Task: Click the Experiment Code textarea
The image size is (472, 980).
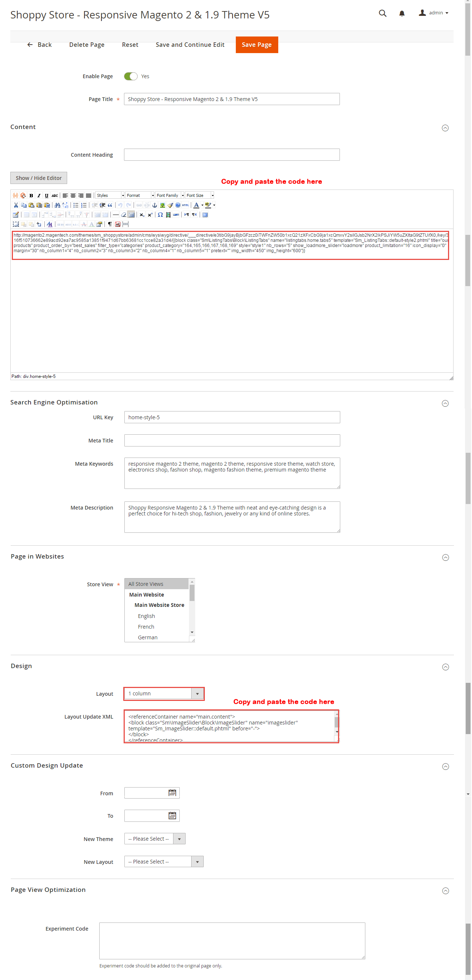Action: pos(232,941)
